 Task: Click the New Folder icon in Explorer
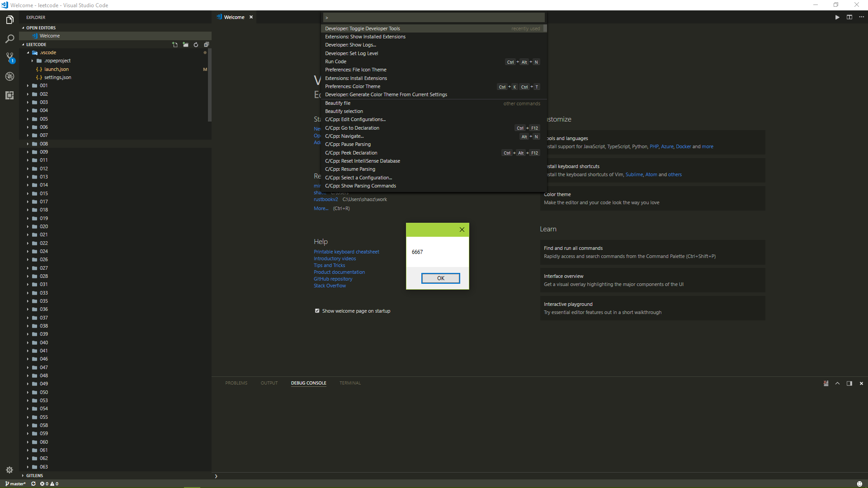pos(185,44)
